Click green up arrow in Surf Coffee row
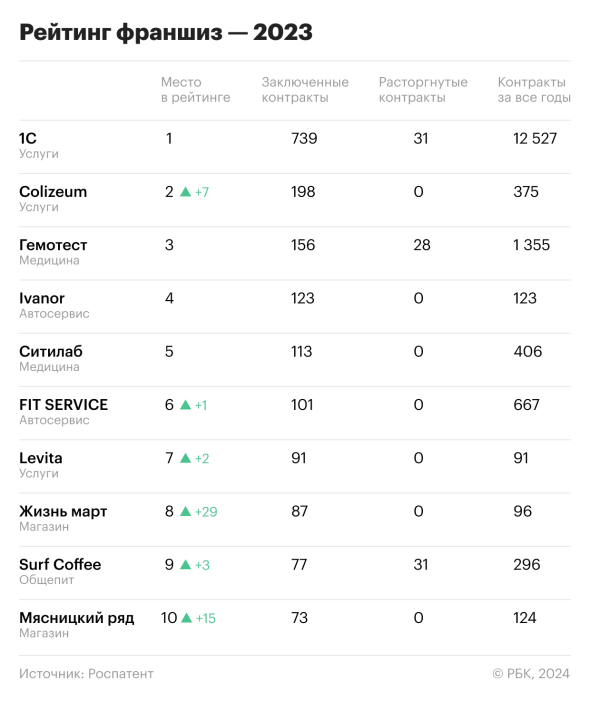Viewport: 590px width, 701px height. [x=185, y=565]
